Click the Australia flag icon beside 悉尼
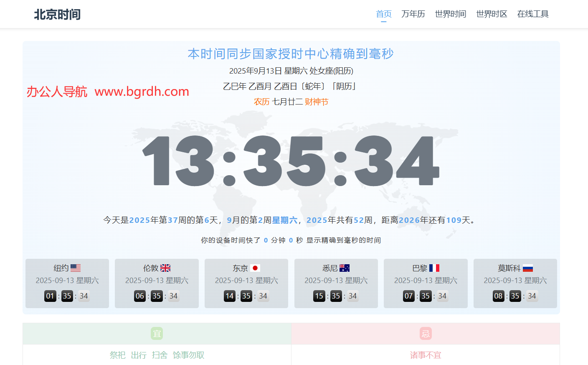Viewport: 588px width, 365px height. [x=345, y=268]
